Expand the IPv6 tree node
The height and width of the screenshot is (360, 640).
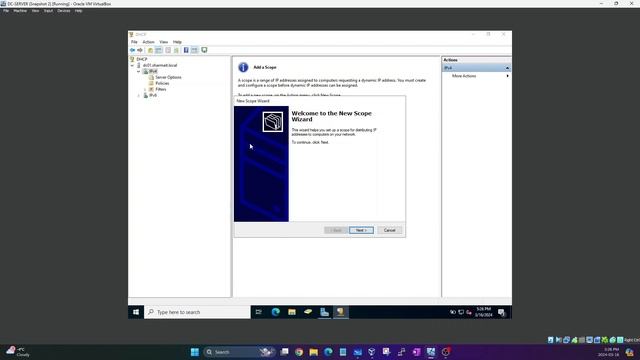click(x=138, y=96)
